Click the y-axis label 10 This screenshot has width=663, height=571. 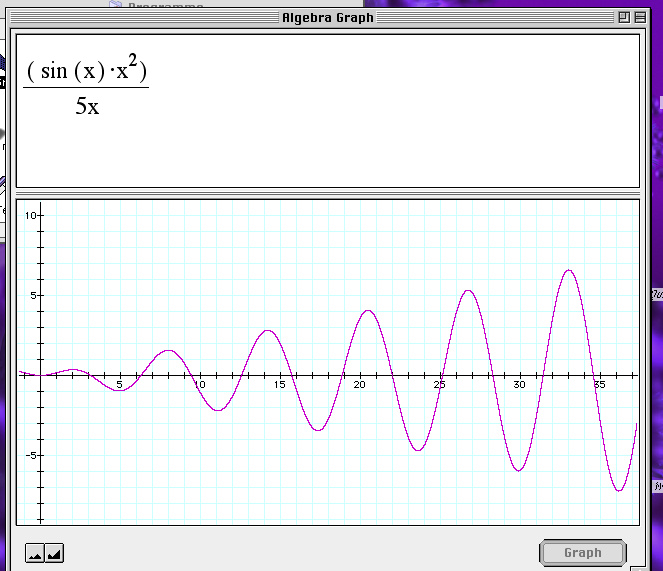point(30,216)
